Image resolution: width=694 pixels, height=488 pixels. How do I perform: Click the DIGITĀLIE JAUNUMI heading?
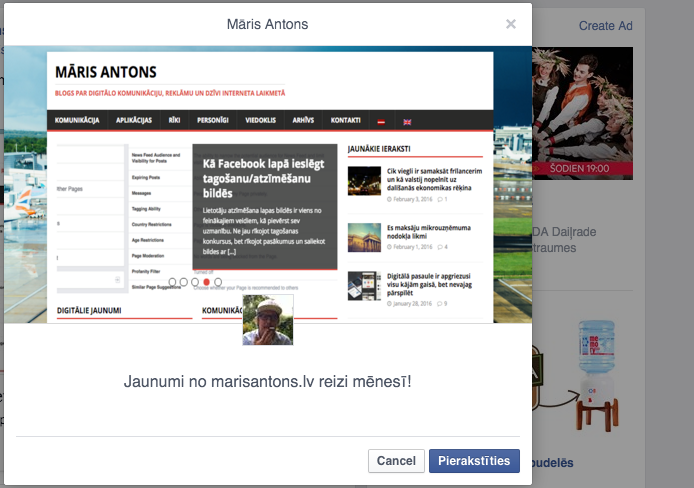point(89,311)
